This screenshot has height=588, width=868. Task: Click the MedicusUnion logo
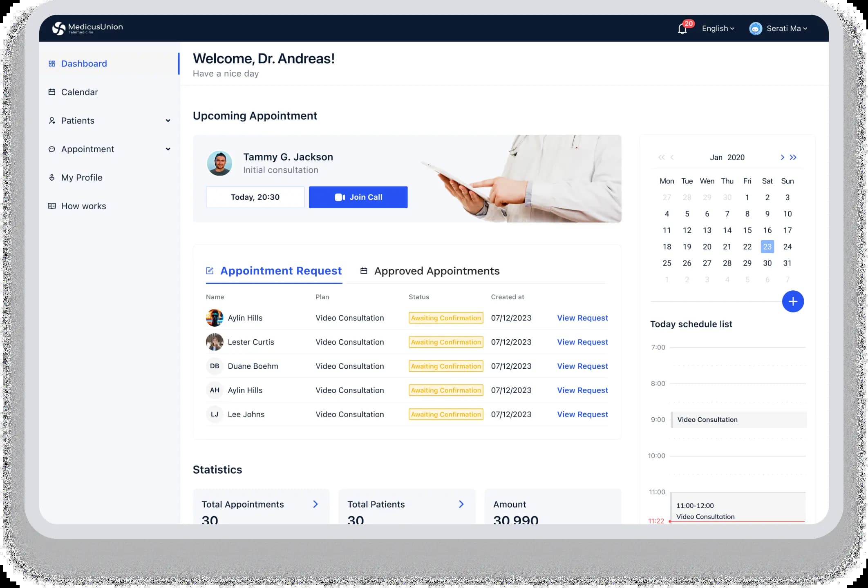87,28
